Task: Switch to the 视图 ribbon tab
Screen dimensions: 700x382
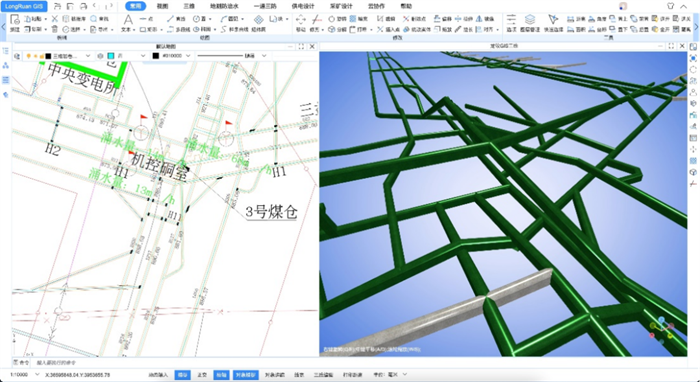Action: coord(162,6)
